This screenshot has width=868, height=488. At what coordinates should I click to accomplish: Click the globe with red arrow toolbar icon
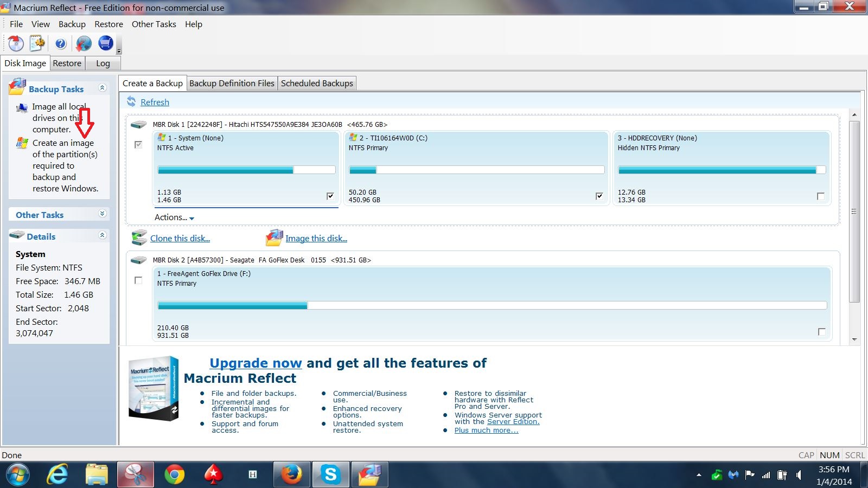click(x=84, y=43)
